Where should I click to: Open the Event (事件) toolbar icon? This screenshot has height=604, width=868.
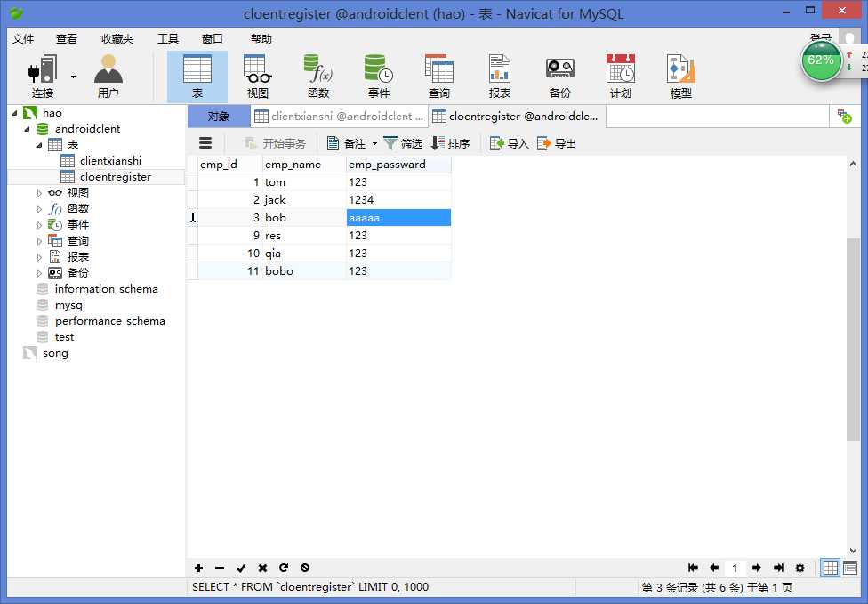coord(379,77)
